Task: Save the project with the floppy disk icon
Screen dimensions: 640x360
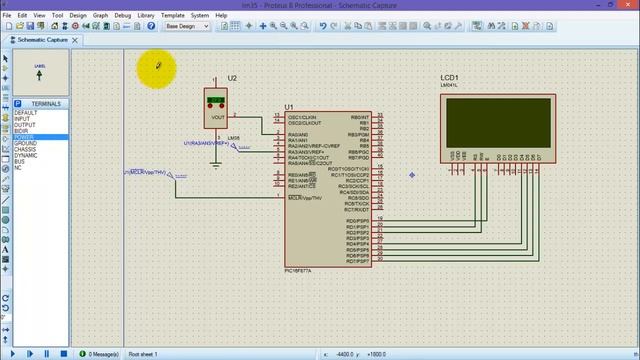Action: (x=30, y=26)
